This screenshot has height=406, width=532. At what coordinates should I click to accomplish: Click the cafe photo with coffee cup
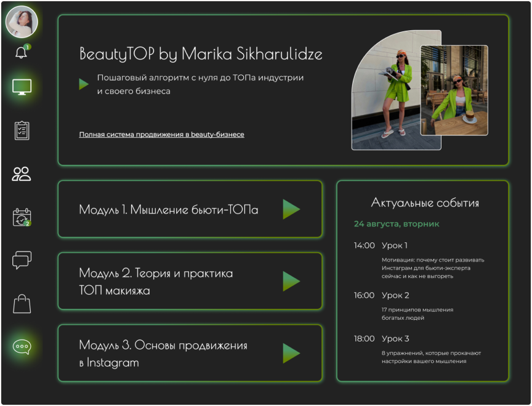point(454,90)
